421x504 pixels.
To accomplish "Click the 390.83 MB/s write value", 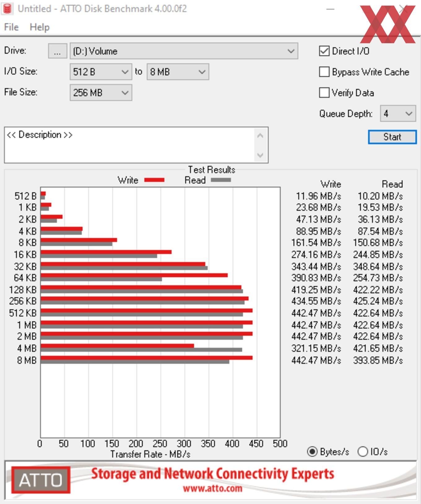I will (316, 278).
